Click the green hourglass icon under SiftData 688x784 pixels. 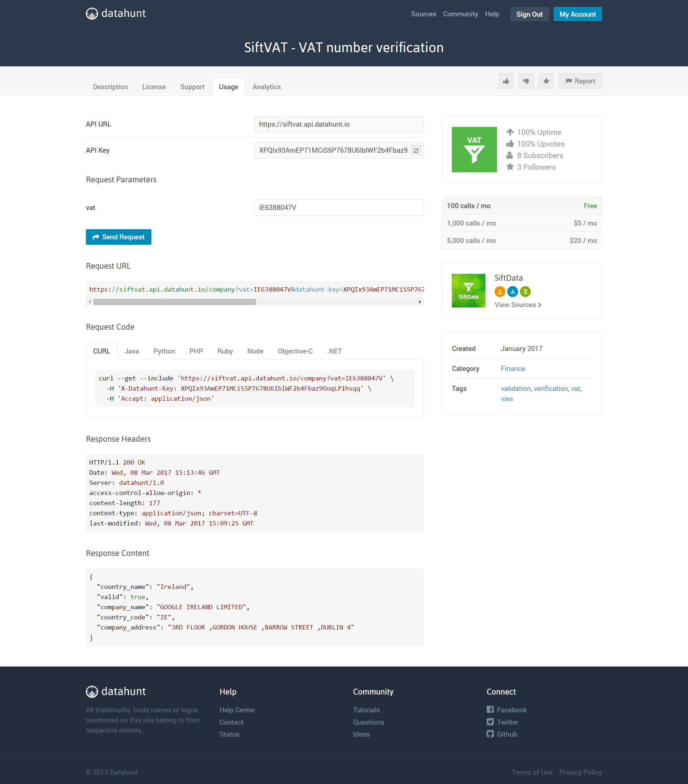click(525, 292)
